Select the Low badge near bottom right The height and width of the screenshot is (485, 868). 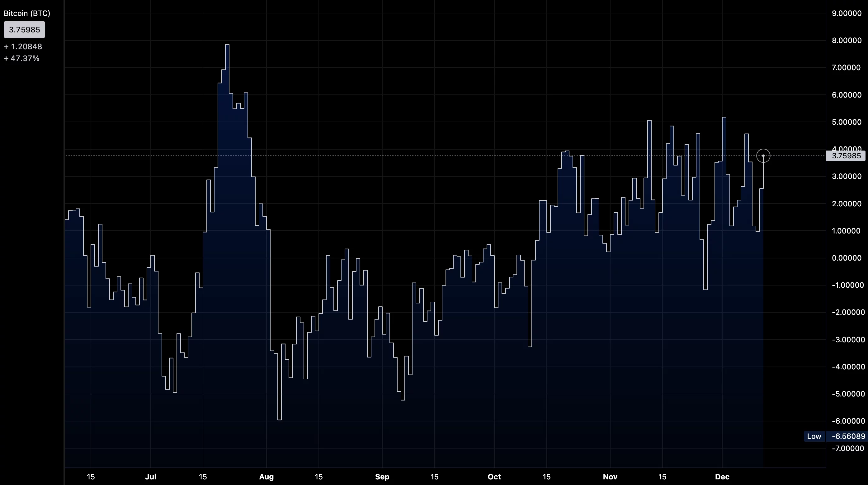pos(814,436)
